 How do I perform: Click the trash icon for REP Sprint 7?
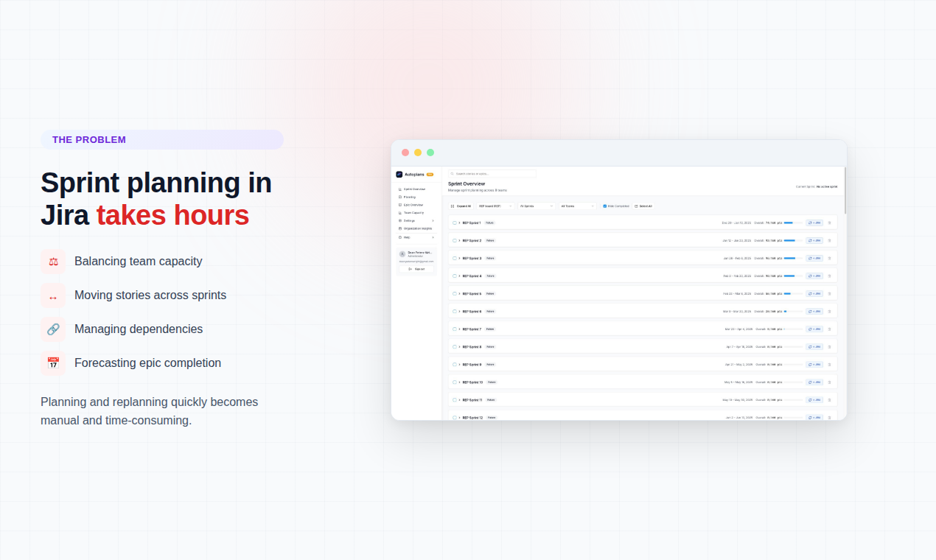click(x=829, y=329)
